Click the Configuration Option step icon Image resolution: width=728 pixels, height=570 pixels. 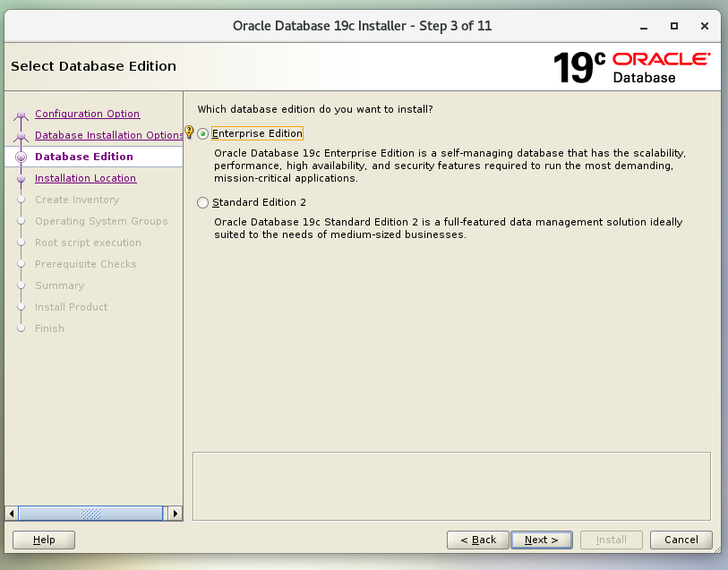point(21,115)
